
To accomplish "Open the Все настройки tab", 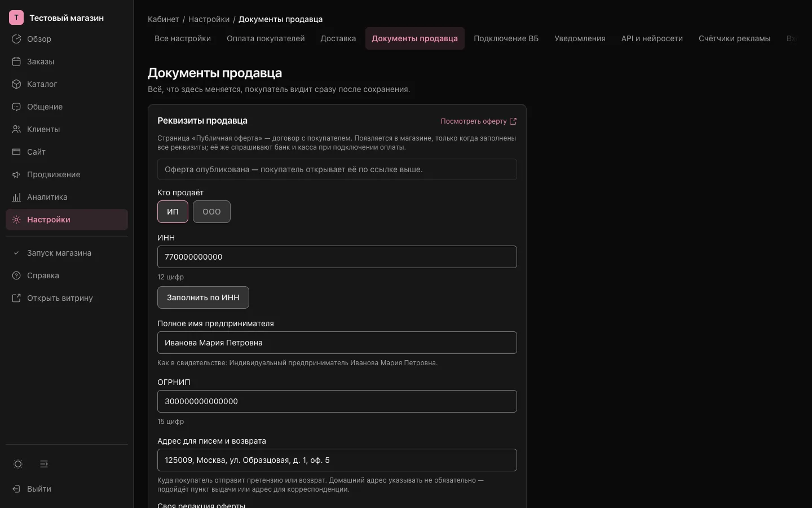I will 183,38.
